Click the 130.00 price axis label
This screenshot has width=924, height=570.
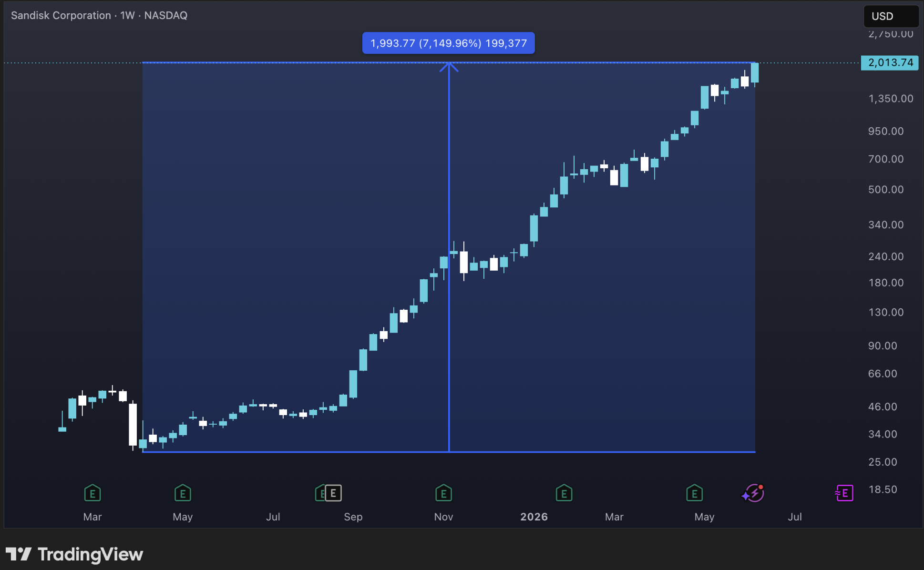pos(886,312)
